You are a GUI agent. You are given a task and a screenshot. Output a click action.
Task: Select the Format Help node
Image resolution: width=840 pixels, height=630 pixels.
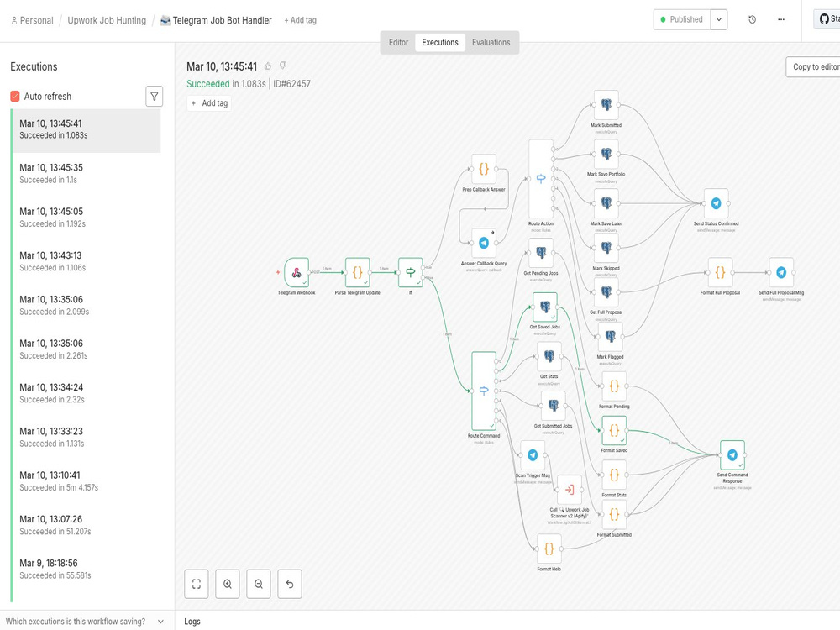click(x=549, y=549)
